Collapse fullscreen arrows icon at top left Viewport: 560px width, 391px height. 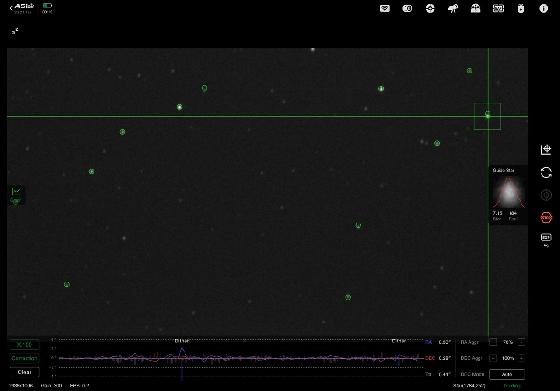[15, 31]
